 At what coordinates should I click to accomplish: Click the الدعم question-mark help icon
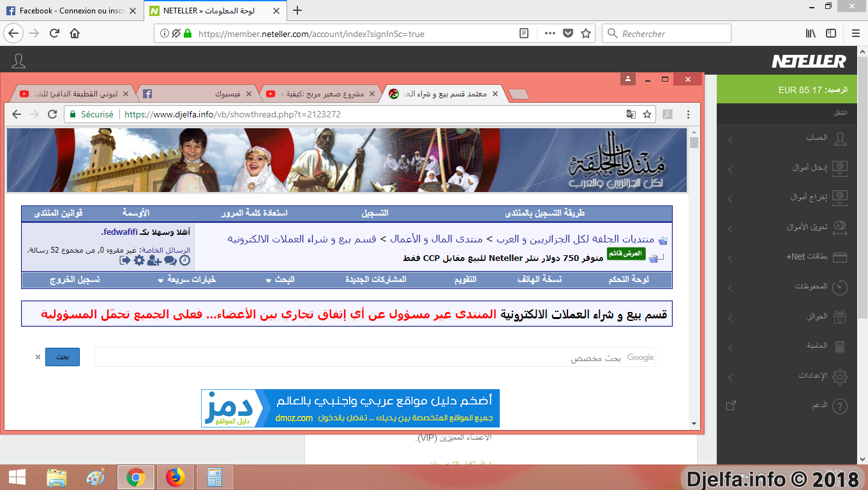841,406
